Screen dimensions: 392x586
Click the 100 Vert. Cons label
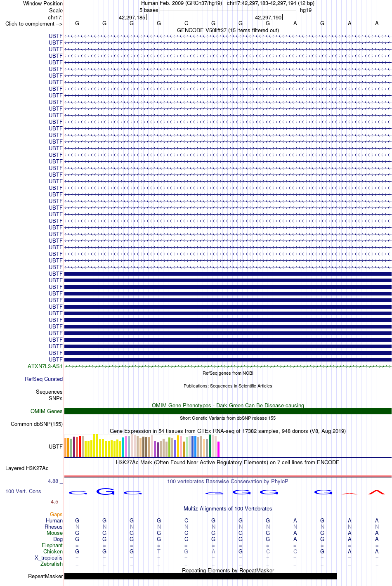click(23, 491)
